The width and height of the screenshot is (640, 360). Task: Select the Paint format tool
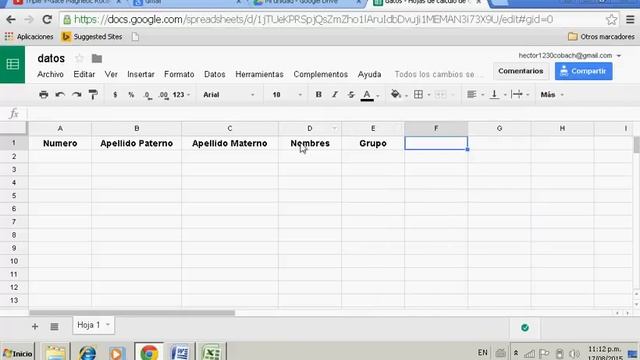[x=93, y=95]
